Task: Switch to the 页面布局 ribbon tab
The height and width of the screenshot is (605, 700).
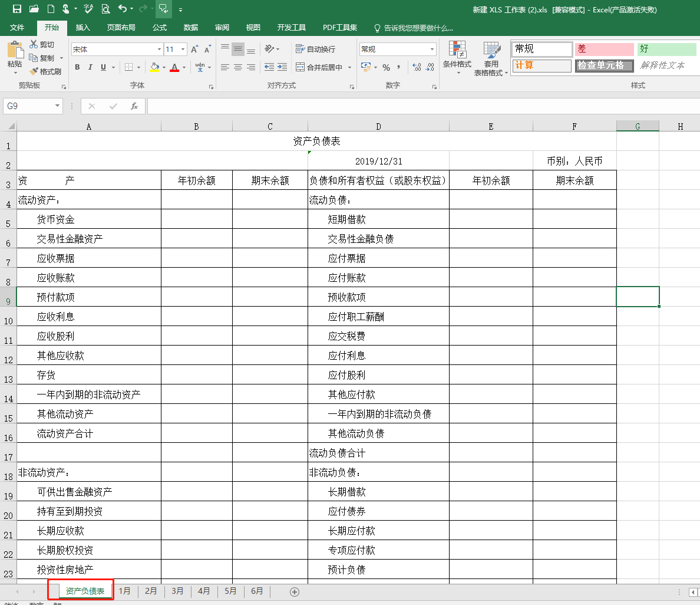Action: (x=121, y=28)
